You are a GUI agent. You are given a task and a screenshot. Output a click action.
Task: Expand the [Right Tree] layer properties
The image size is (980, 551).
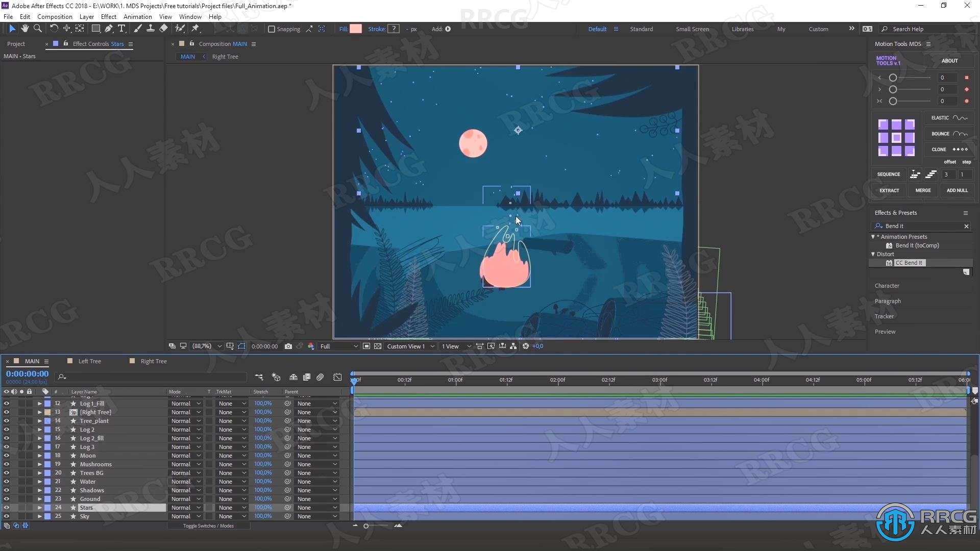(x=39, y=412)
